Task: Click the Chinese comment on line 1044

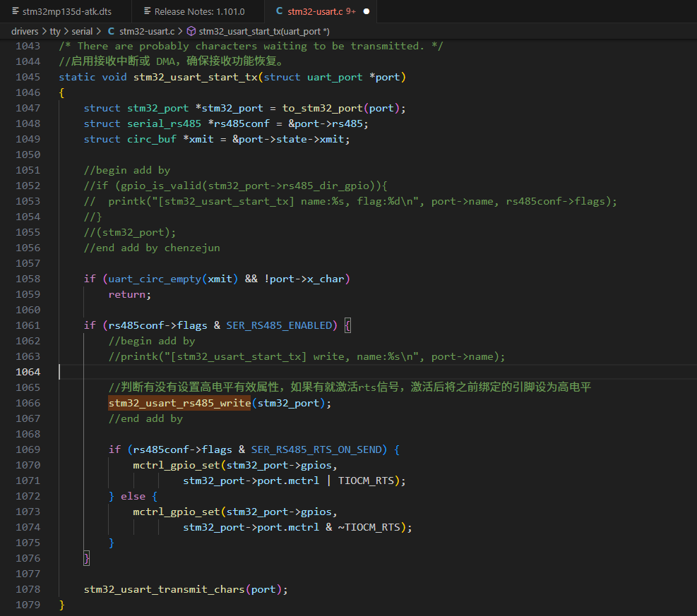Action: click(171, 61)
